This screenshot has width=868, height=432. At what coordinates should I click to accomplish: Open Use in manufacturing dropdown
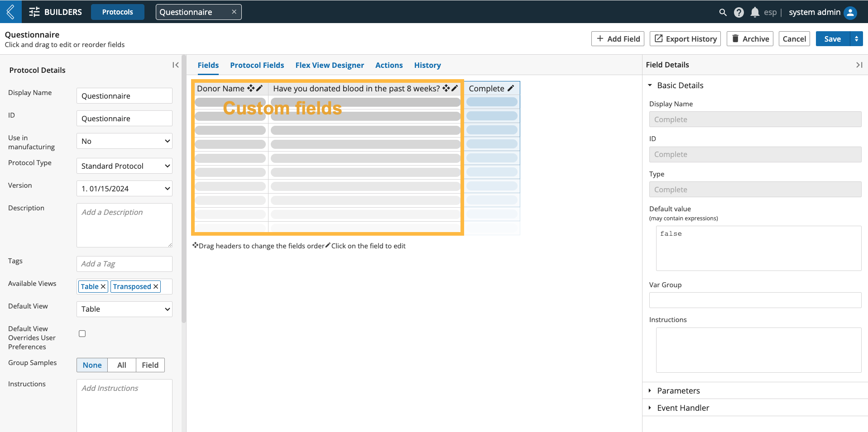(125, 141)
